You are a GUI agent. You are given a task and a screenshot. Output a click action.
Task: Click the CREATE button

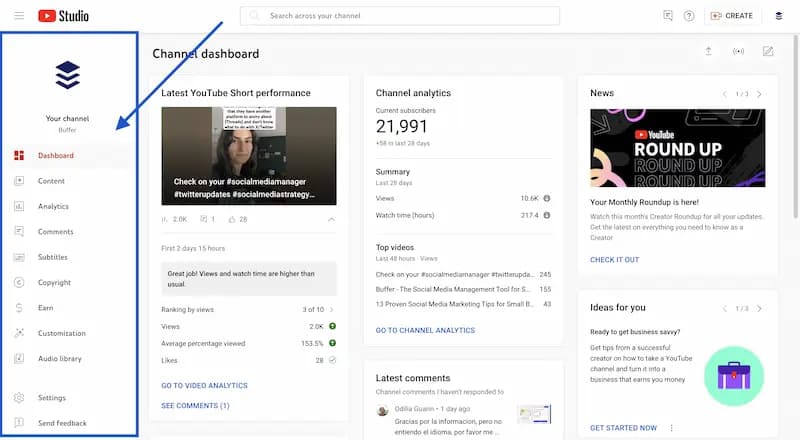click(731, 16)
